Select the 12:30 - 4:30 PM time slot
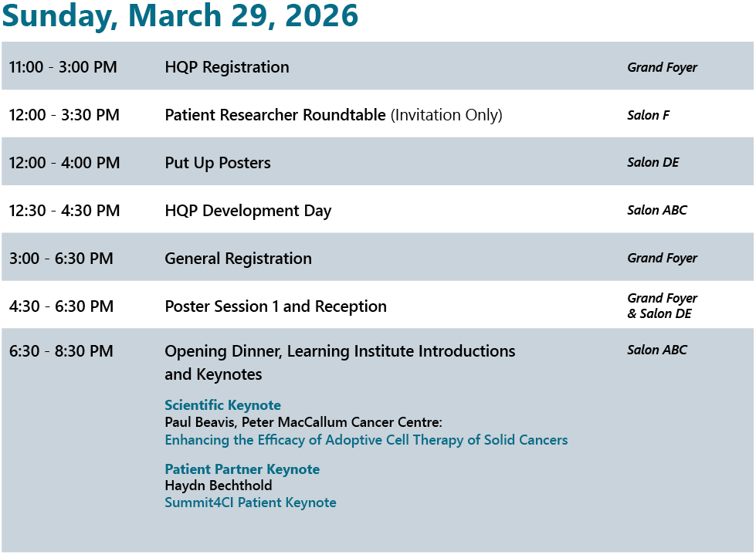Screen dimensions: 756x555 click(x=65, y=211)
